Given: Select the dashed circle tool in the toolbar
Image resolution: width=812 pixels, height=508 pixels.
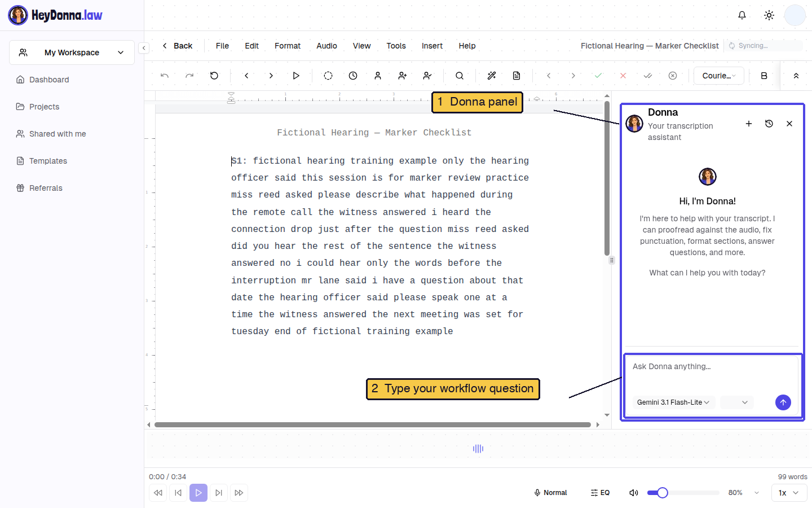Looking at the screenshot, I should click(328, 76).
